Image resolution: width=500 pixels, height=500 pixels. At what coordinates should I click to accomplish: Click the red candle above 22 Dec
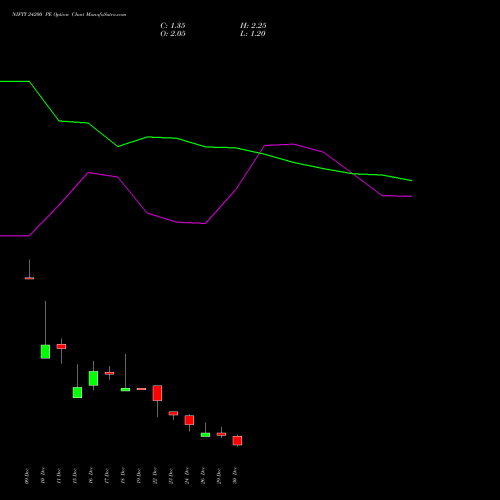tap(157, 393)
